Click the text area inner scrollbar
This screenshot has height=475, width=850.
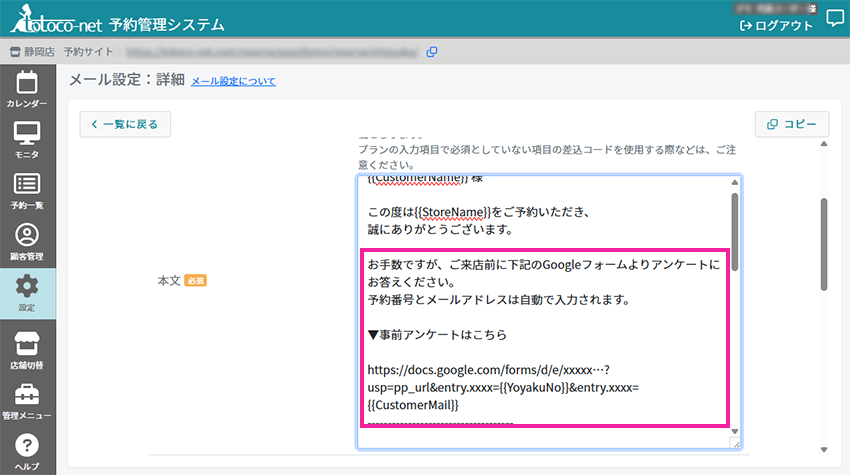coord(735,230)
